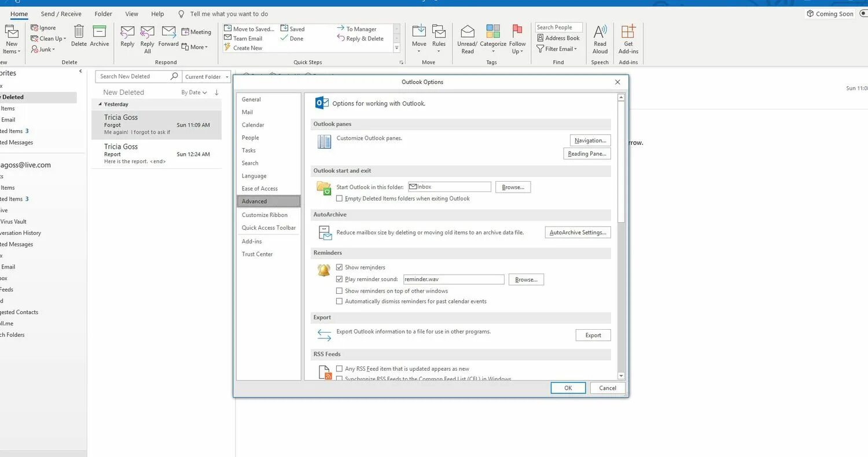Screen dimensions: 868x457
Task: Check Any RSS Feed item updated appears as new
Action: point(339,368)
